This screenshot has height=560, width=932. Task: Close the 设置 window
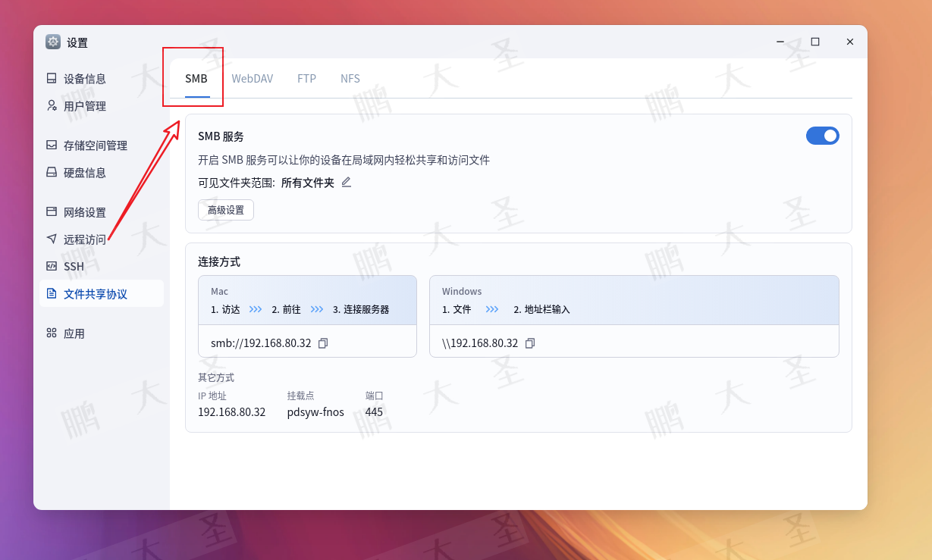pyautogui.click(x=850, y=42)
